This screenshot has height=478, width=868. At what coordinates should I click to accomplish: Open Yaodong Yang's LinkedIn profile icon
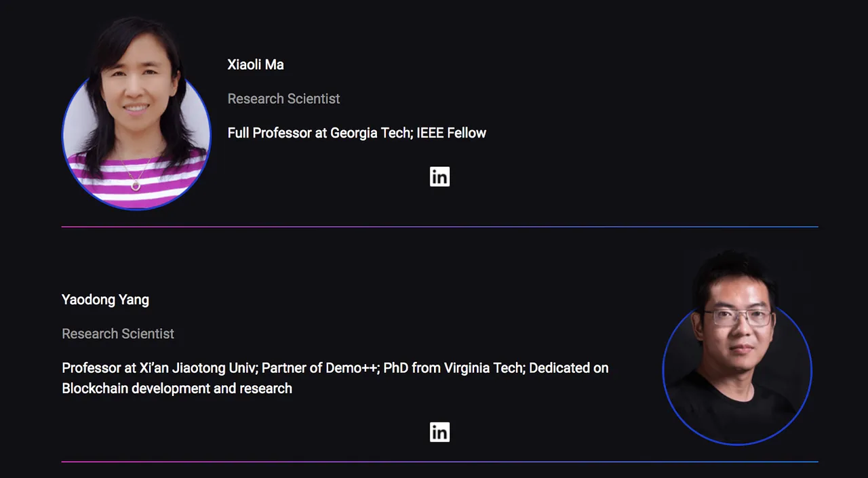[x=439, y=432]
